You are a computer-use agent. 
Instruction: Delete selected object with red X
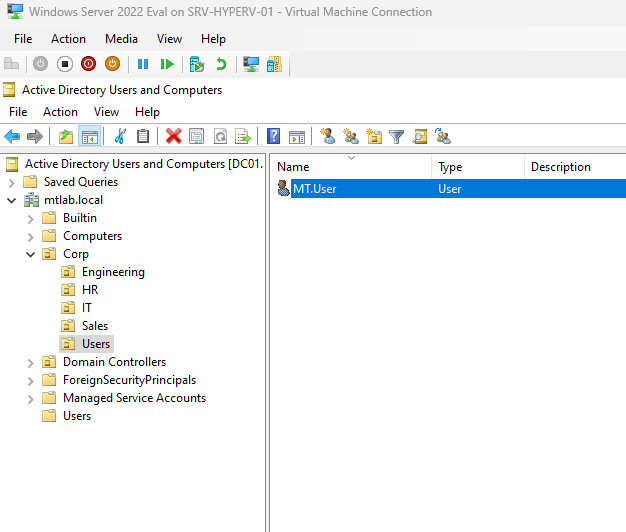point(173,136)
